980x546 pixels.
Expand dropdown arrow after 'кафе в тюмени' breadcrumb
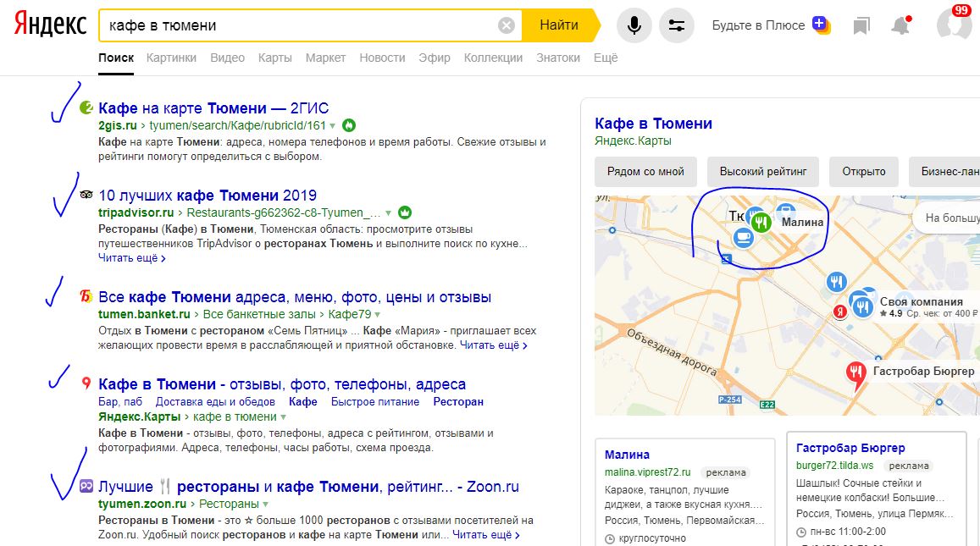coord(283,417)
